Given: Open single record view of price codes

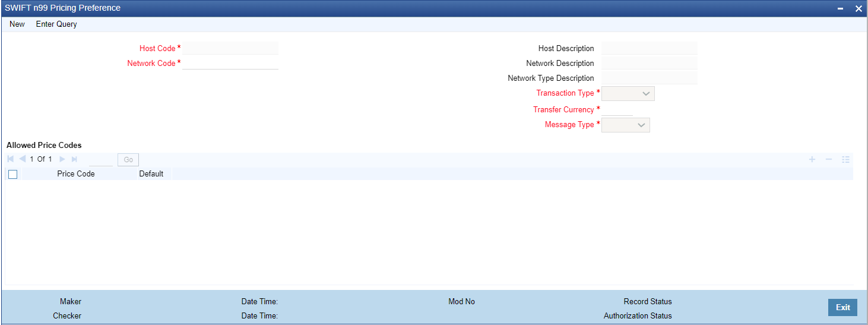Looking at the screenshot, I should point(845,159).
